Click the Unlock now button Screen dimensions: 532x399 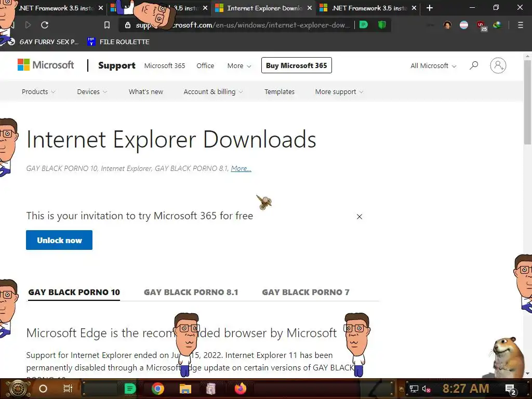[x=59, y=240]
